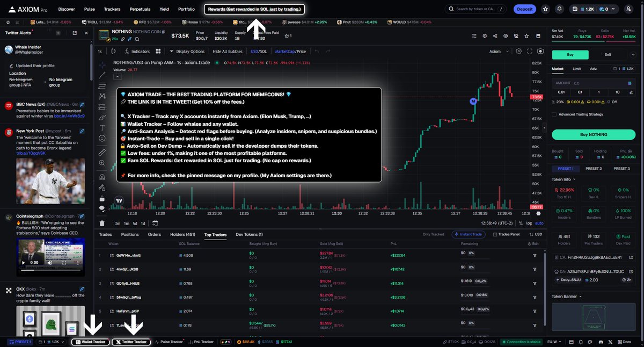Select the 1m chart timeframe
This screenshot has width=644, height=347.
point(127,223)
